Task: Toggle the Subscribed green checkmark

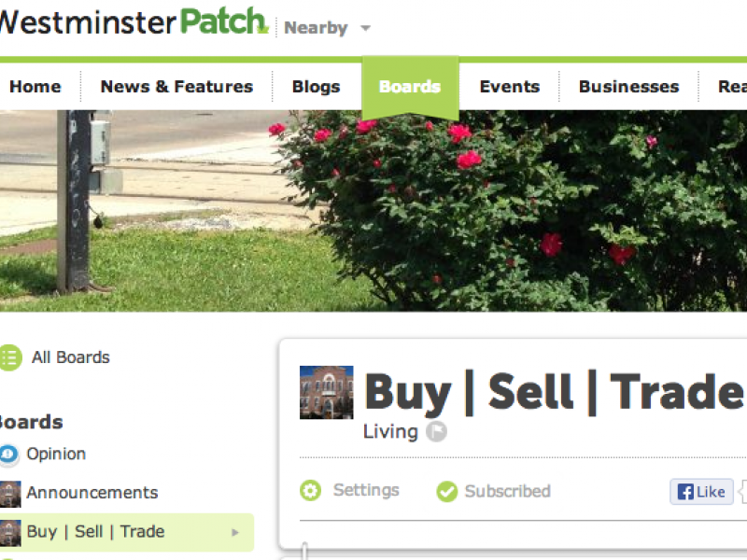Action: [447, 492]
